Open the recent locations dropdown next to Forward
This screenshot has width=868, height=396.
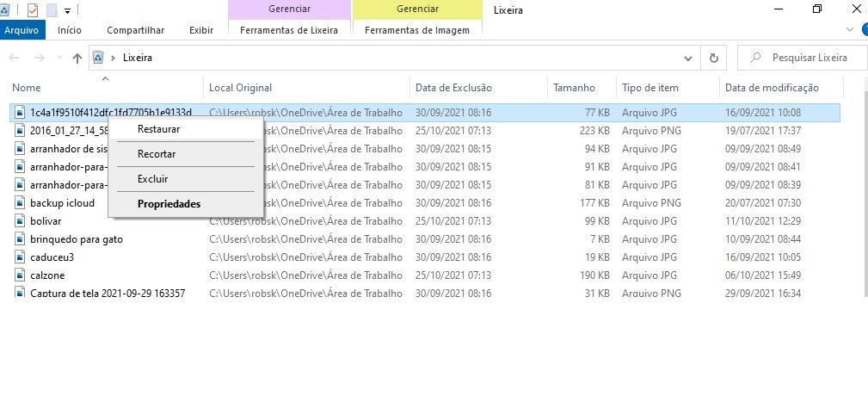(58, 58)
